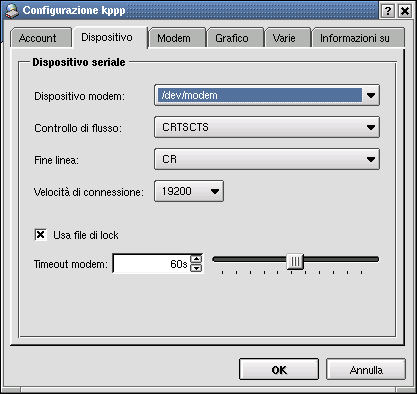Image resolution: width=417 pixels, height=394 pixels.
Task: Click the Dispositivo seriale group title
Action: [x=79, y=62]
